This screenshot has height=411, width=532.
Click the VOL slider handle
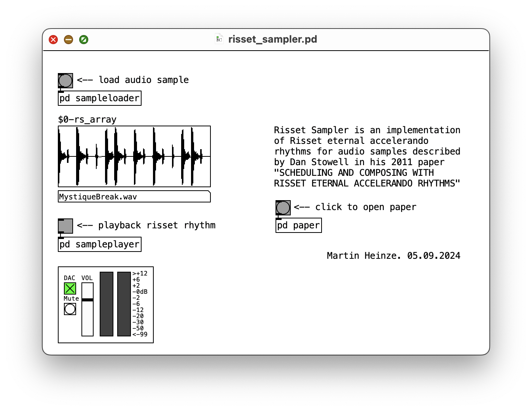pos(88,300)
